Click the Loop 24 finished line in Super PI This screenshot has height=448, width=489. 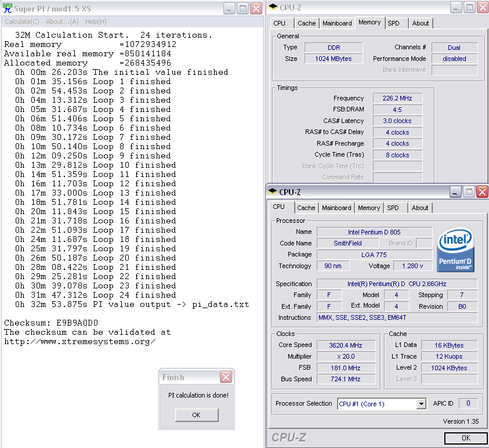pos(96,295)
